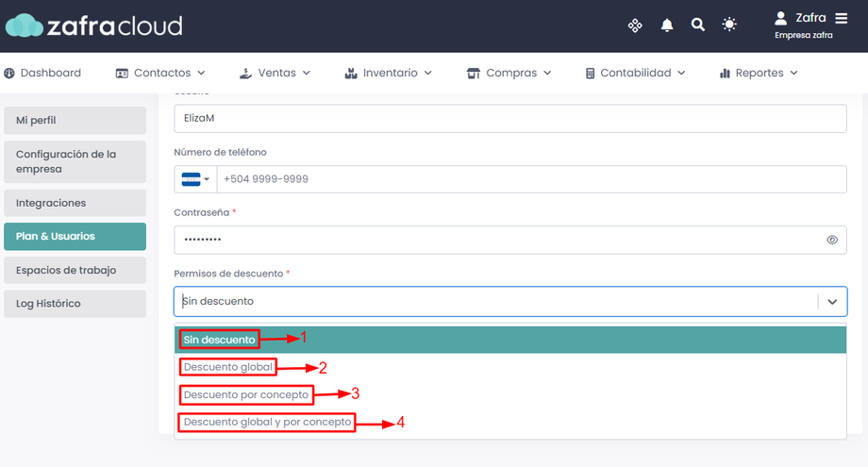Go to Dashboard
Image resolution: width=868 pixels, height=467 pixels.
pyautogui.click(x=42, y=73)
